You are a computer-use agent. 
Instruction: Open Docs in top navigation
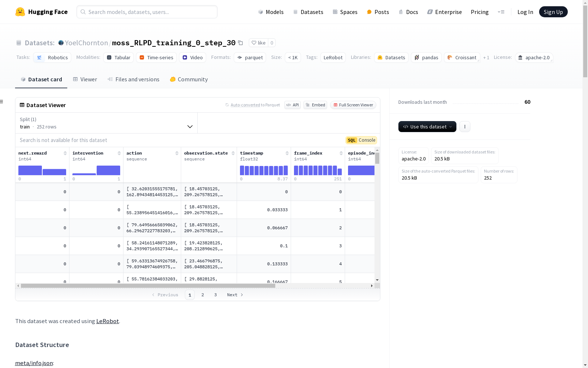(408, 12)
